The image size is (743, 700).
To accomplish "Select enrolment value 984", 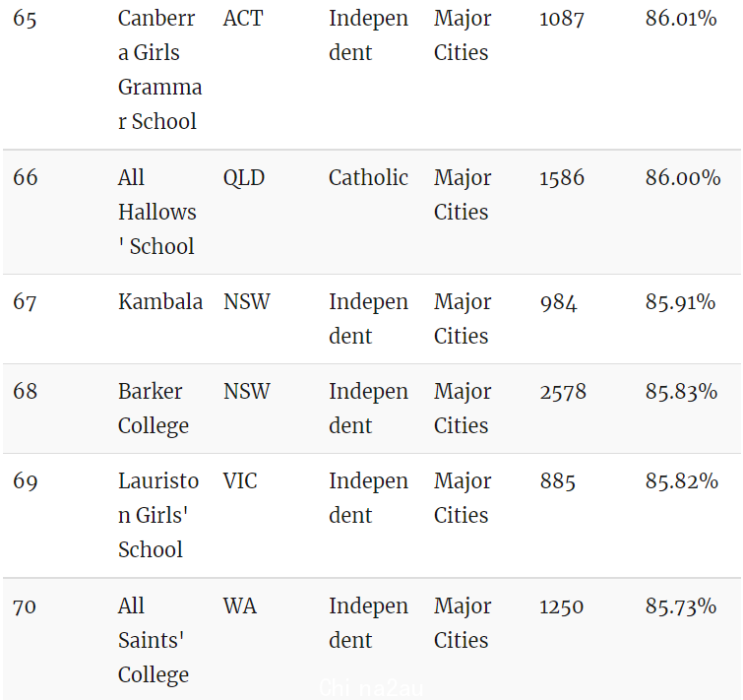I will [559, 302].
